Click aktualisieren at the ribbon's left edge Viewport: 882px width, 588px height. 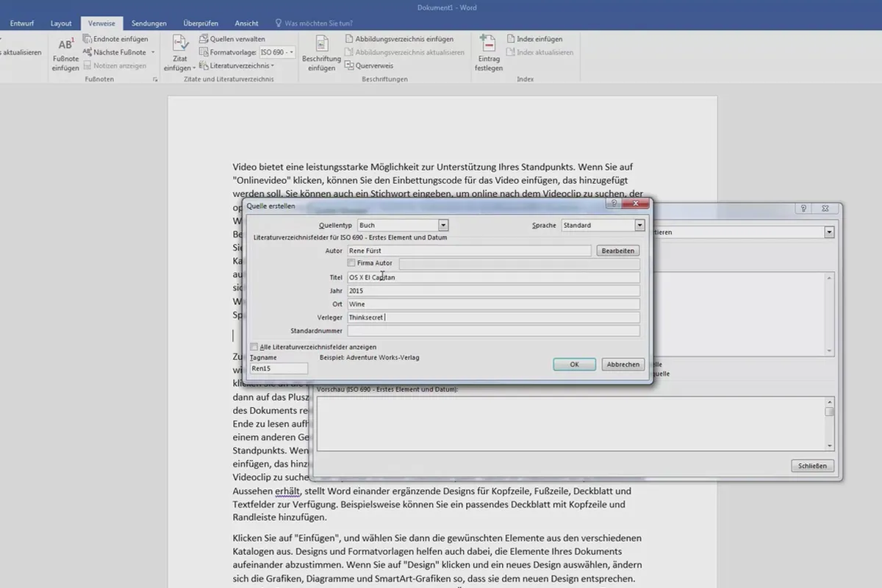coord(22,52)
